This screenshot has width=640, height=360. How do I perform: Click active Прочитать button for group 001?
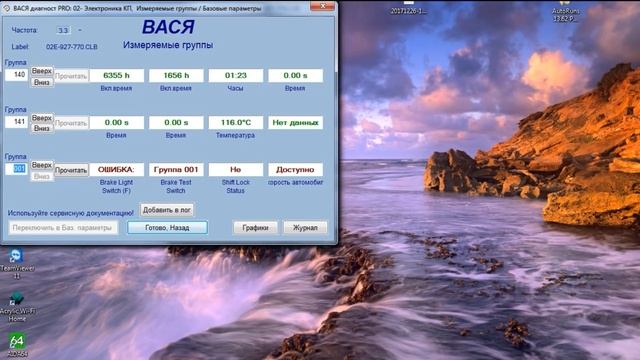pos(71,170)
